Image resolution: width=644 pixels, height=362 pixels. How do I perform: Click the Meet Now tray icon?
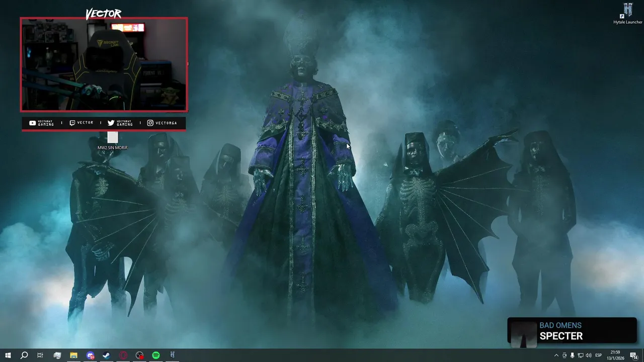coord(564,355)
